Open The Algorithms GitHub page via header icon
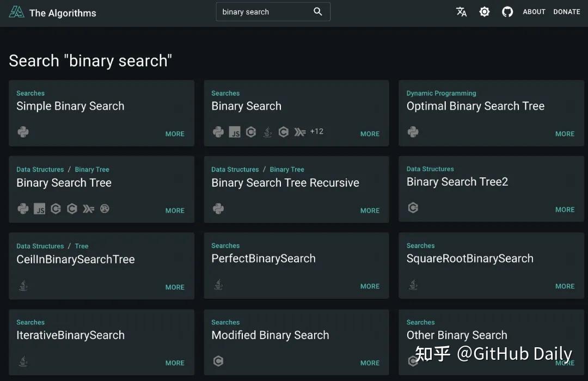588x381 pixels. [x=507, y=11]
